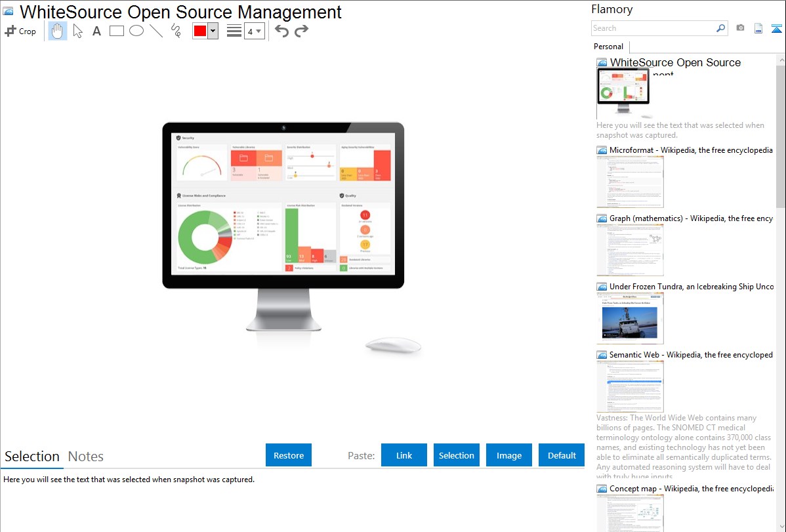This screenshot has height=532, width=786.
Task: Paste as Link button
Action: 404,455
